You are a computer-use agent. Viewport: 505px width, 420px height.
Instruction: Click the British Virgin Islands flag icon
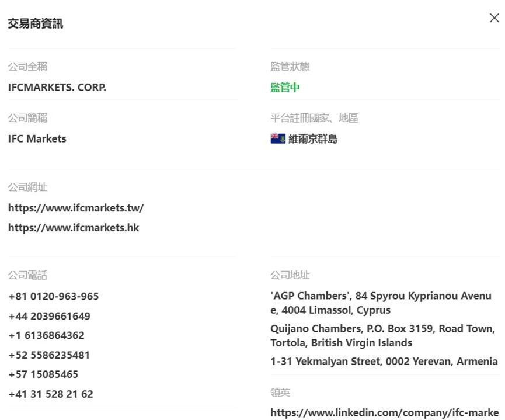point(278,138)
